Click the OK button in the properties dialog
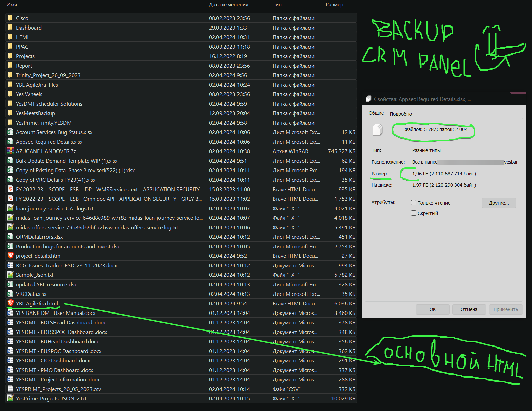This screenshot has width=532, height=411. click(x=433, y=309)
